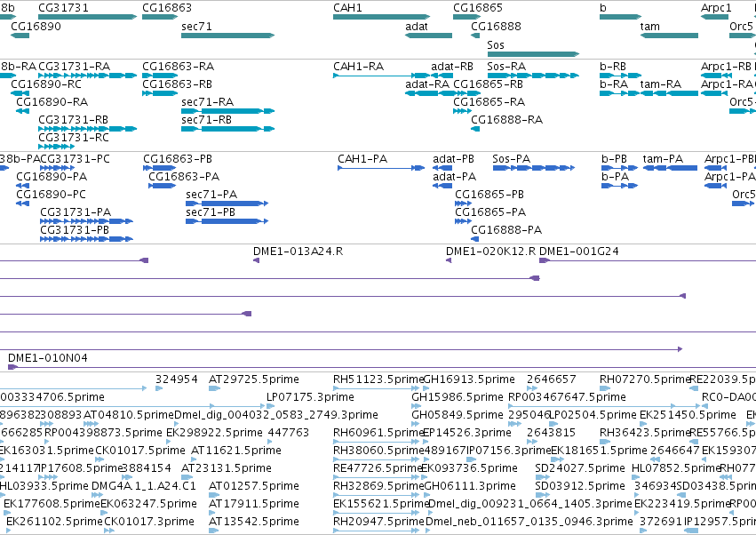756x535 pixels.
Task: Click the tam gene label
Action: click(650, 26)
